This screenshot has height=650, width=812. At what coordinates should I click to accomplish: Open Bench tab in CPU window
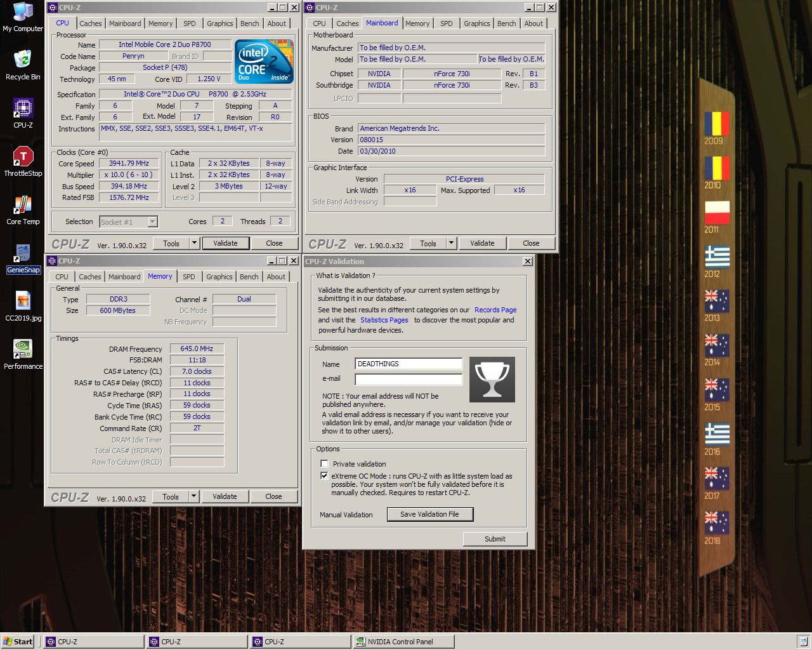(x=250, y=23)
